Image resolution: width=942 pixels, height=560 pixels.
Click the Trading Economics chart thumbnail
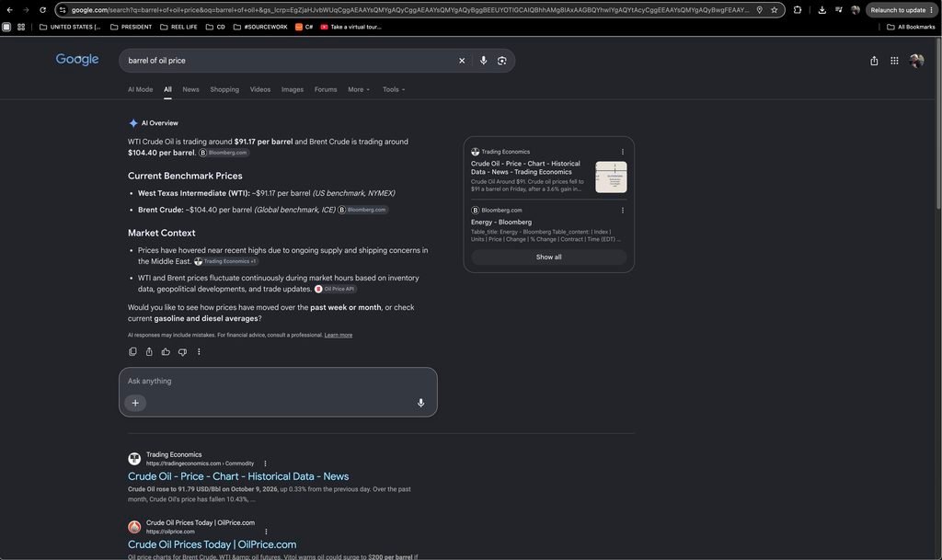pyautogui.click(x=611, y=177)
